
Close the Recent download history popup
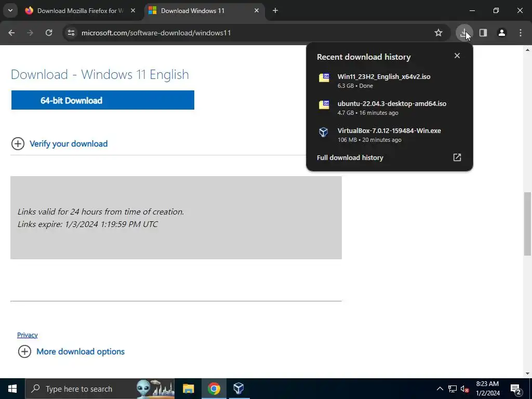(457, 56)
